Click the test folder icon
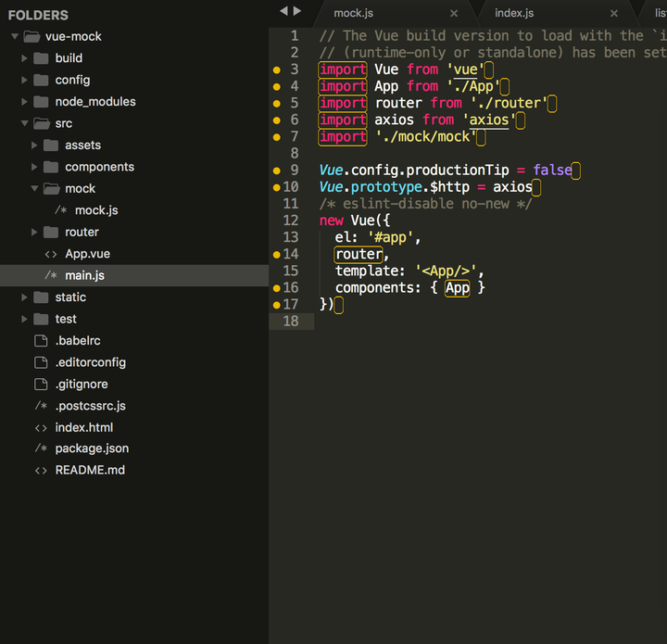This screenshot has height=644, width=667. (x=41, y=319)
